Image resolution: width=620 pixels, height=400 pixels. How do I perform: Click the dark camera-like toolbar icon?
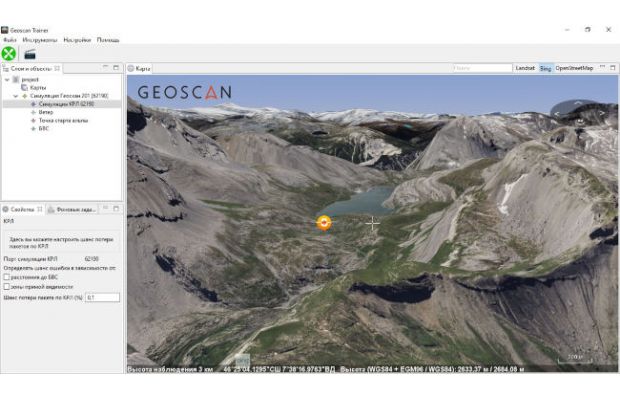pos(30,54)
